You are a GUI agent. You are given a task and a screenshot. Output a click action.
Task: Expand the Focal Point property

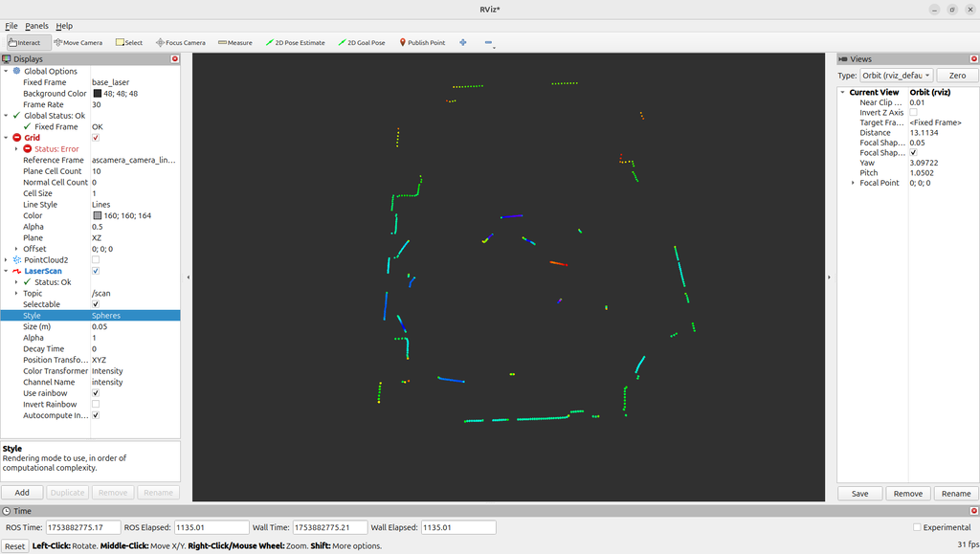click(x=853, y=183)
